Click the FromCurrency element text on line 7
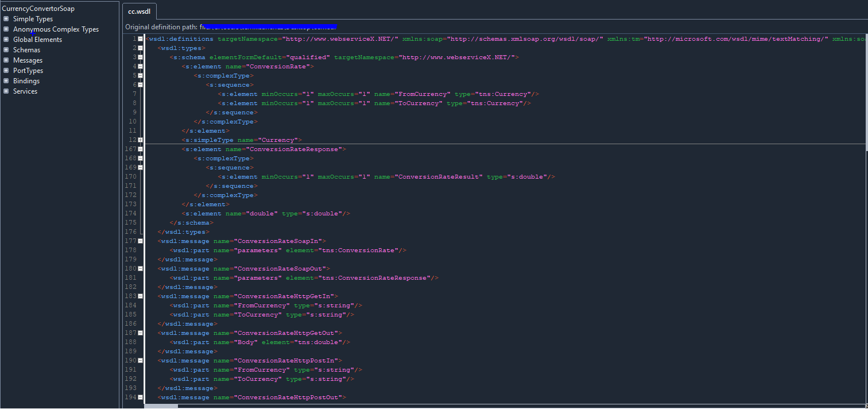The width and height of the screenshot is (868, 409). pos(378,94)
